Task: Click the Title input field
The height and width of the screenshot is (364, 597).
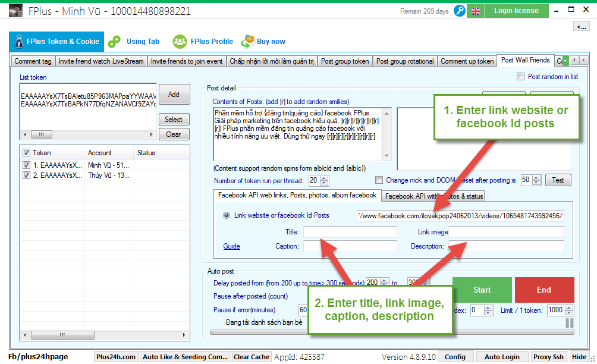Action: pos(350,232)
